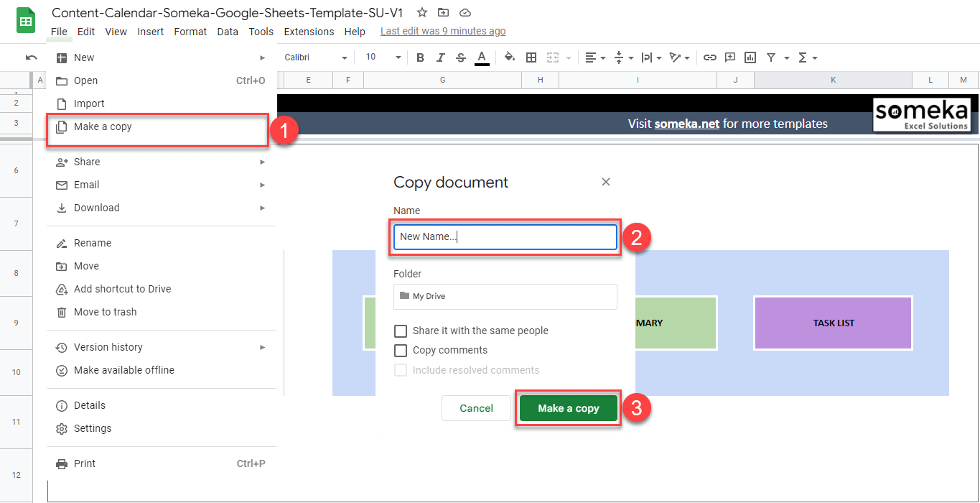Open the text wrapping dropdown
This screenshot has height=503, width=980.
[x=652, y=57]
